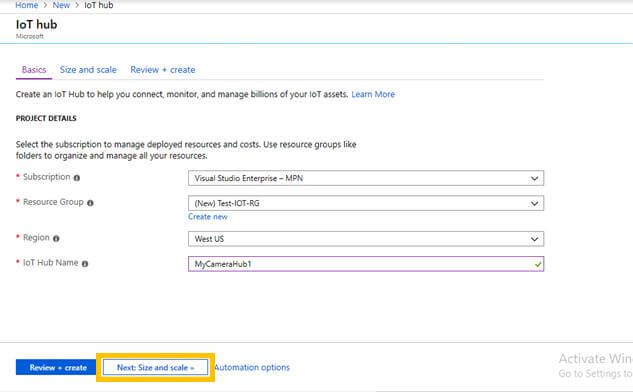Go to New in the breadcrumb

click(x=61, y=5)
